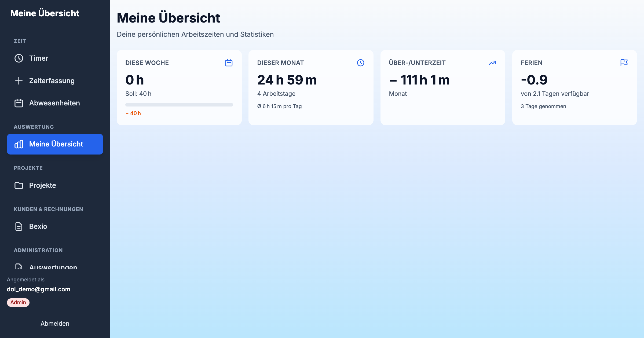
Task: Open the Timer page
Action: (38, 58)
